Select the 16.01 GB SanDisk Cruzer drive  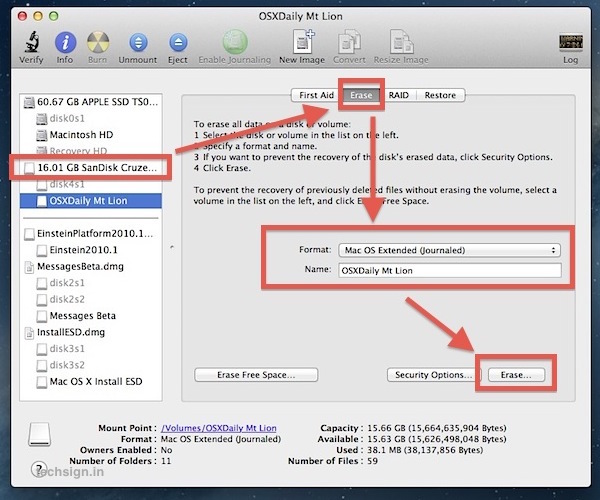click(x=91, y=168)
